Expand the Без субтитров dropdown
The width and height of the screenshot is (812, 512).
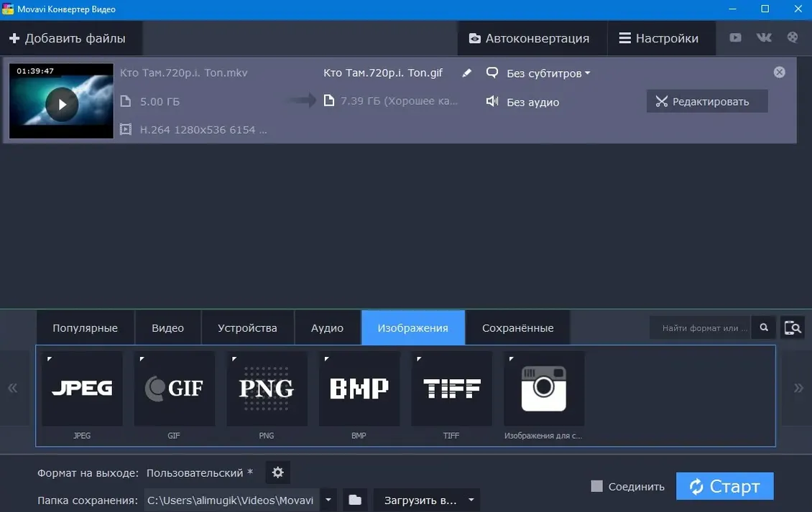click(548, 73)
